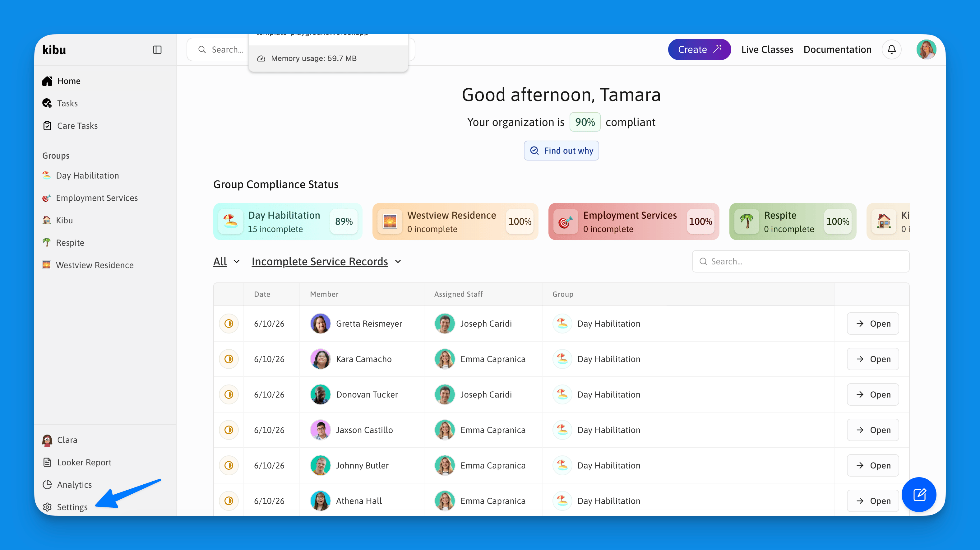Image resolution: width=980 pixels, height=550 pixels.
Task: Click the Assigned Staff column header
Action: click(458, 294)
